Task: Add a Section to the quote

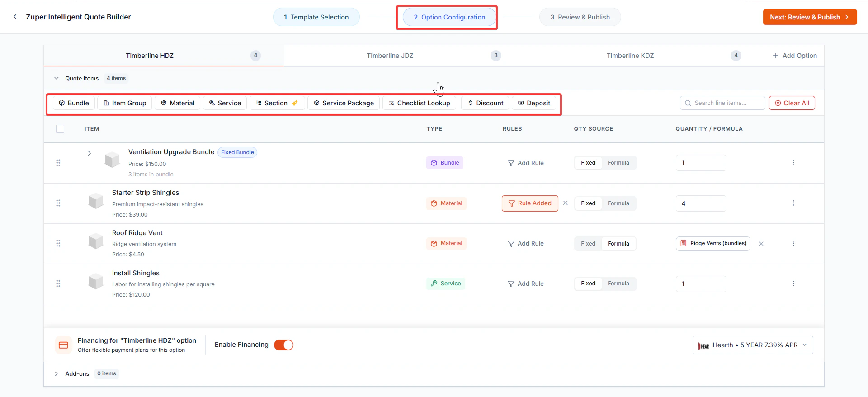Action: 277,103
